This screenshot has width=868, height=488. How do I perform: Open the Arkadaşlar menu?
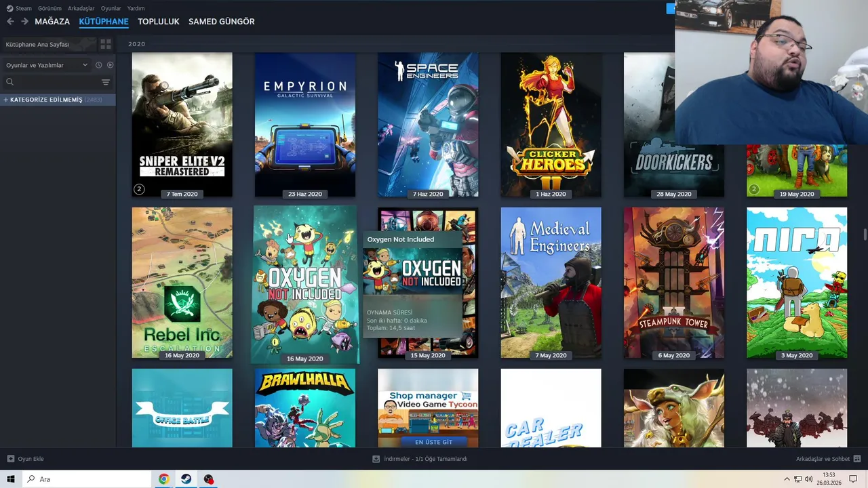click(x=81, y=8)
